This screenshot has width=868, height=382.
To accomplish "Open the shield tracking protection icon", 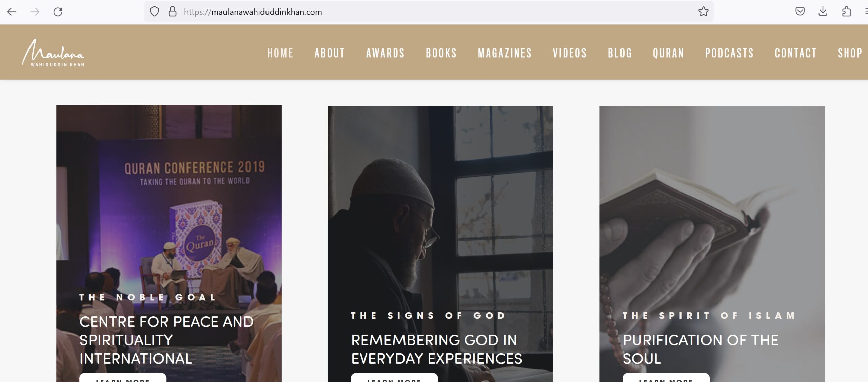I will [x=154, y=12].
